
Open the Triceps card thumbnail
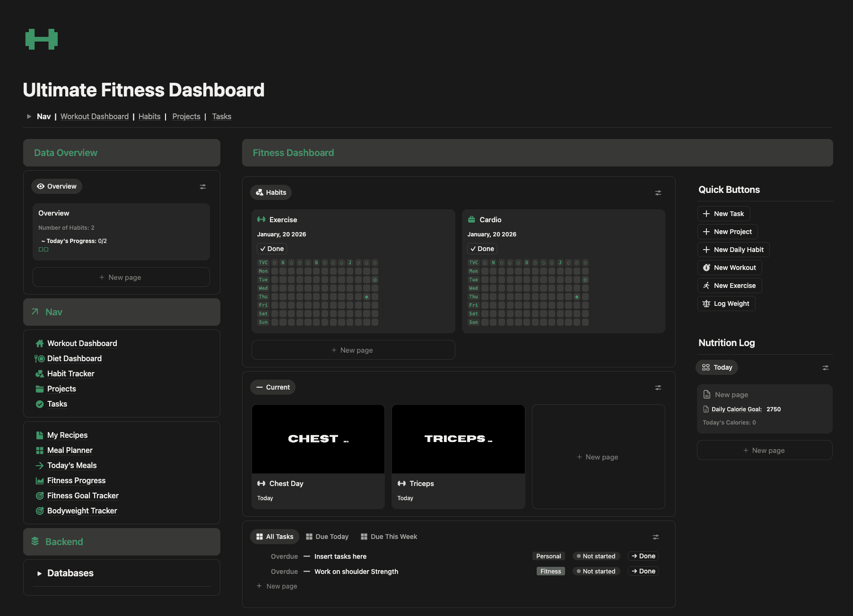click(x=458, y=439)
